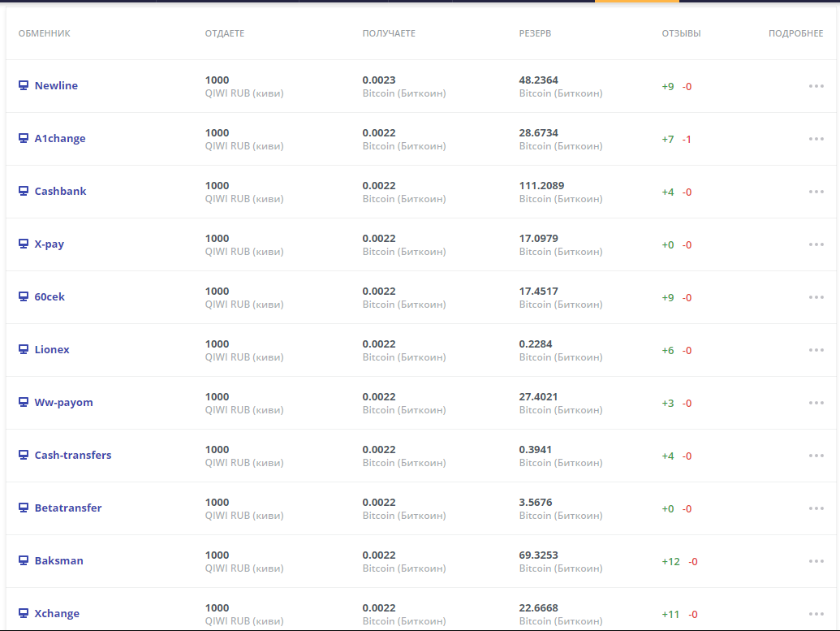The width and height of the screenshot is (840, 631).
Task: Open more details dots for X-pay
Action: click(x=816, y=244)
